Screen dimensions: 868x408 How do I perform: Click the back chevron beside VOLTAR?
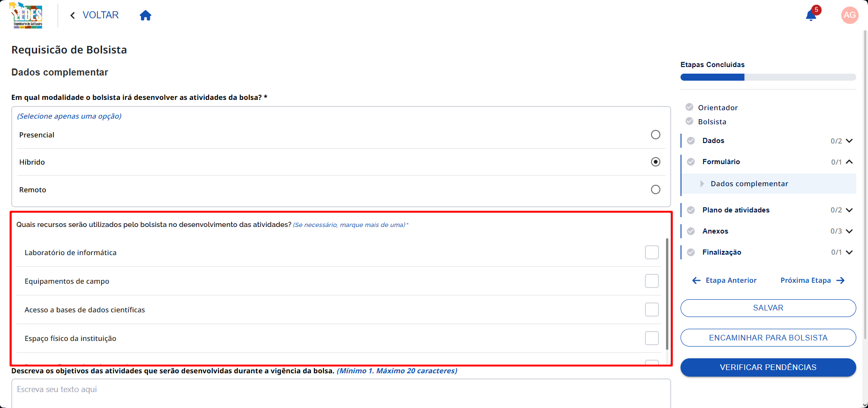click(73, 15)
